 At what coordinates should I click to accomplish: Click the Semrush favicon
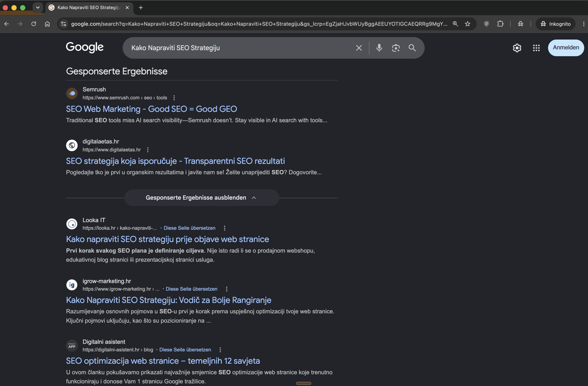[x=72, y=93]
